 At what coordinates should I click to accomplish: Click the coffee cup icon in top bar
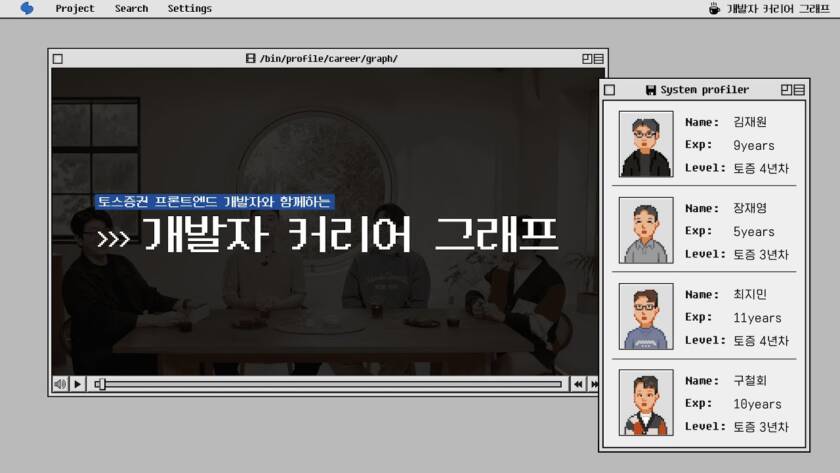pos(714,9)
